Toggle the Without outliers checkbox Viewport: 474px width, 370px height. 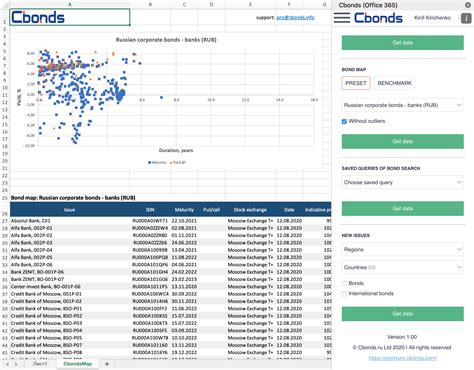[344, 121]
